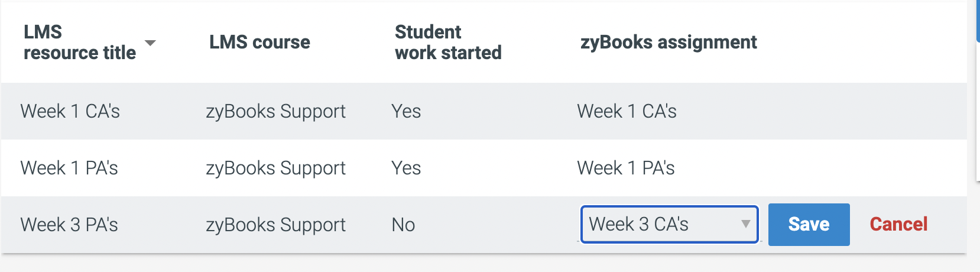Screen dimensions: 980x272
Task: Click zyBooks Support course in Week 3 PA's row
Action: click(x=275, y=225)
